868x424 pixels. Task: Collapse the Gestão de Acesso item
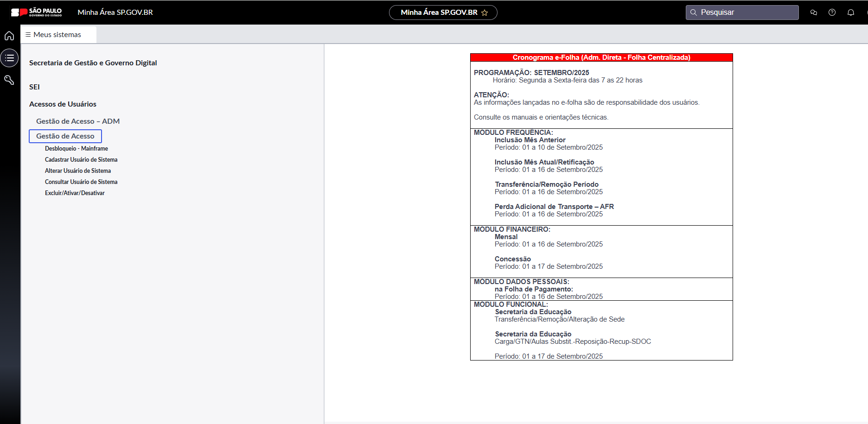tap(65, 136)
